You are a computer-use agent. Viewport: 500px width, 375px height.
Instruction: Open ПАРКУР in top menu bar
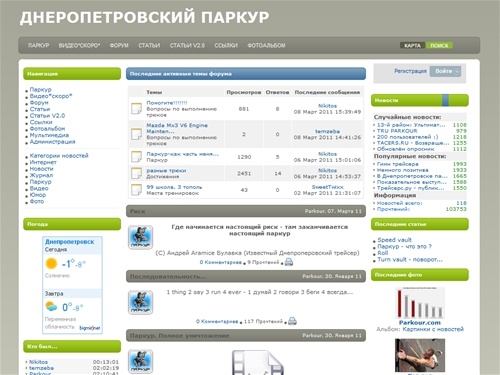pyautogui.click(x=38, y=45)
